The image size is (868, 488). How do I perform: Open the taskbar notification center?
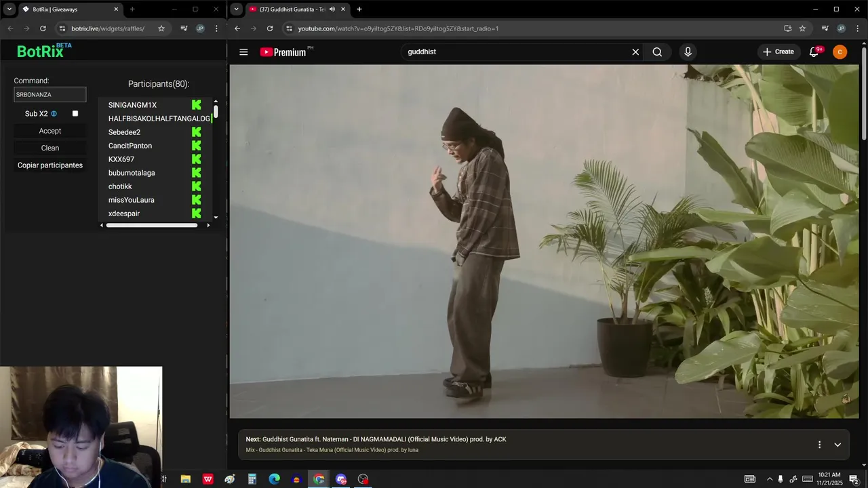click(854, 479)
